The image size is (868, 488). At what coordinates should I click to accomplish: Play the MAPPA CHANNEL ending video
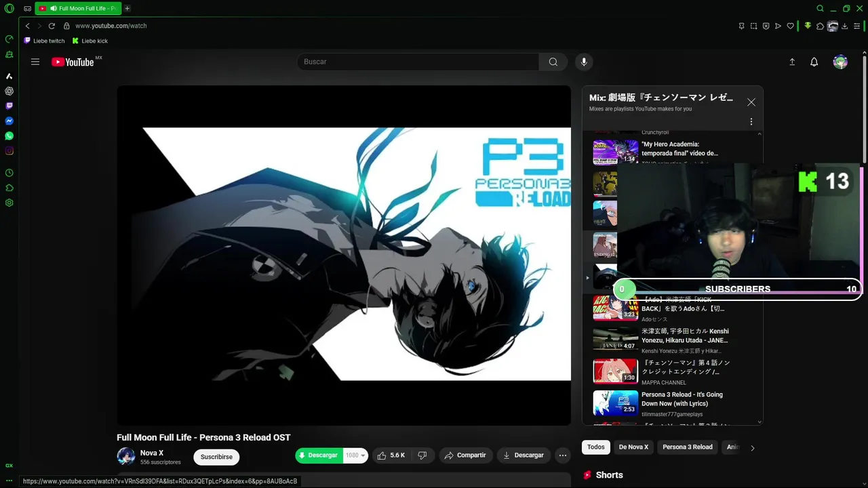pyautogui.click(x=671, y=371)
